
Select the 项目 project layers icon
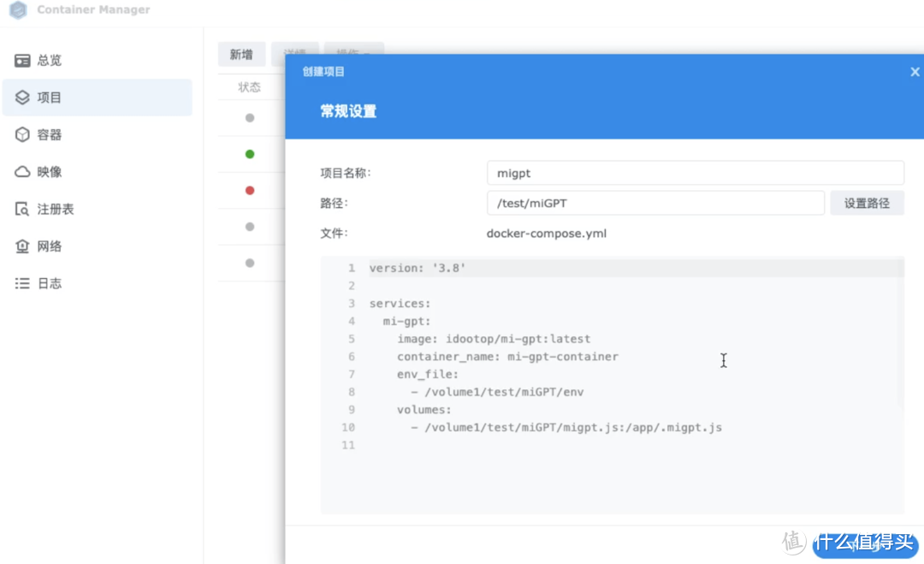pyautogui.click(x=23, y=98)
